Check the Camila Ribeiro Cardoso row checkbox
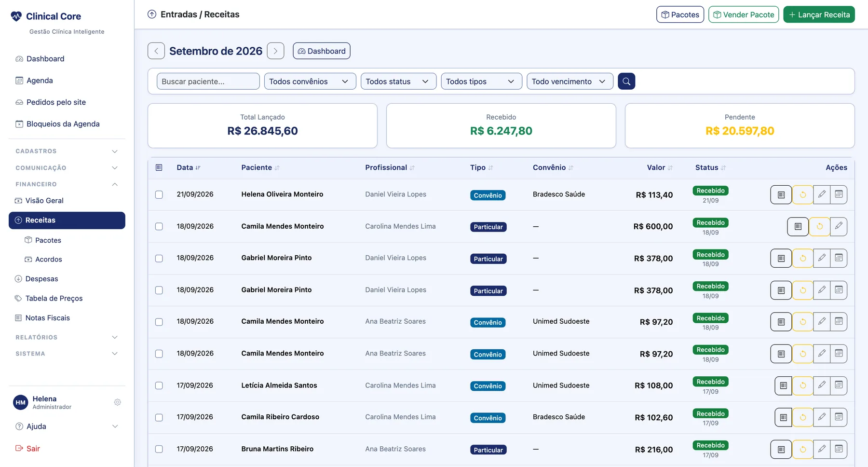The width and height of the screenshot is (868, 467). coord(159,417)
